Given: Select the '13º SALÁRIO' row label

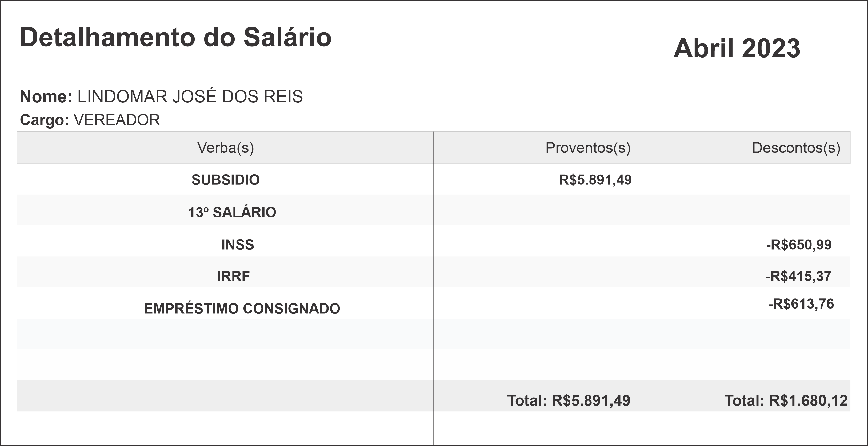Looking at the screenshot, I should pos(232,212).
